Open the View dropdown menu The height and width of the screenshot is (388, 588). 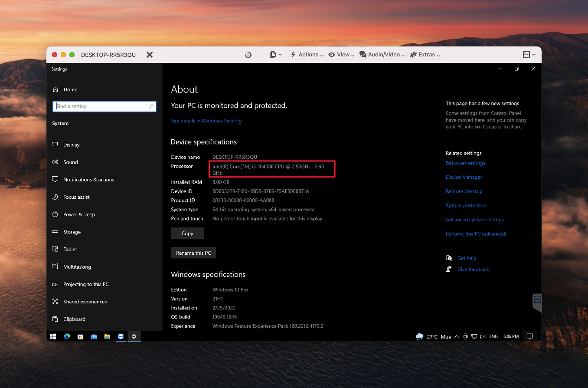342,55
